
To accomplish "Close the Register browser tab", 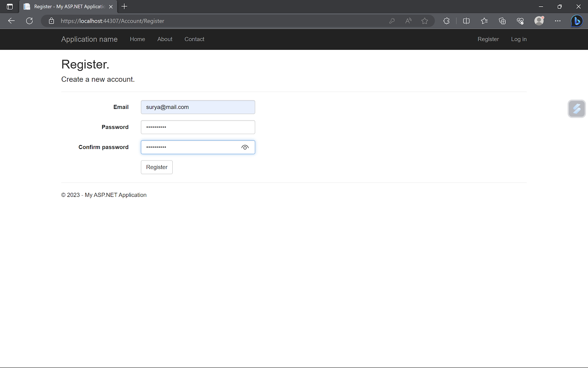I will (111, 7).
